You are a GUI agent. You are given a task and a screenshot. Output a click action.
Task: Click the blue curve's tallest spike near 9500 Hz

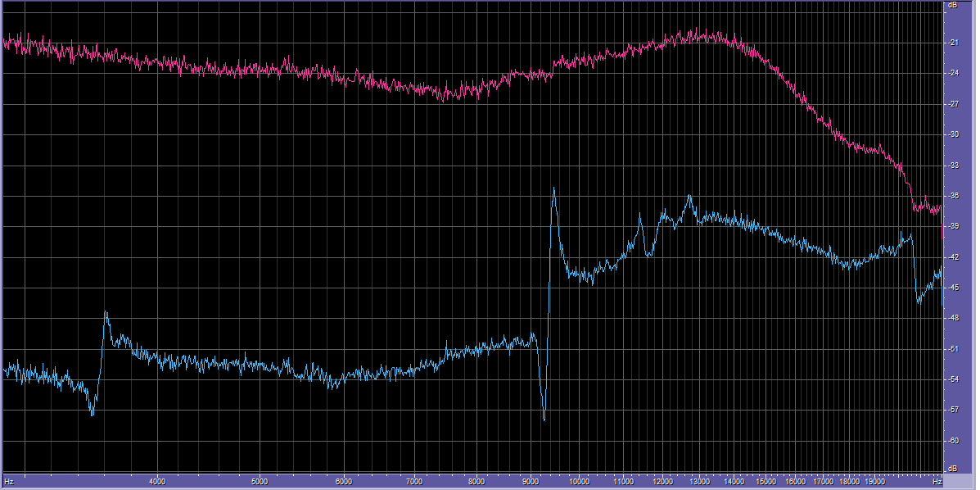553,189
